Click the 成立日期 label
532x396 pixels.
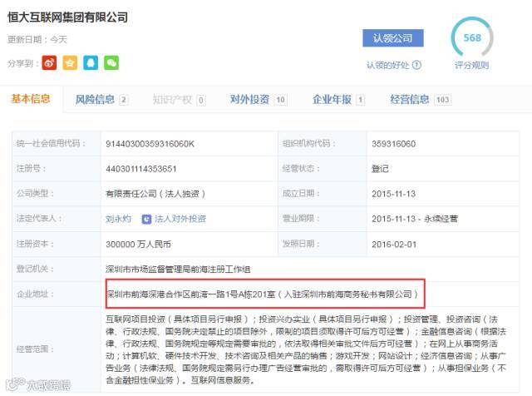coord(301,194)
